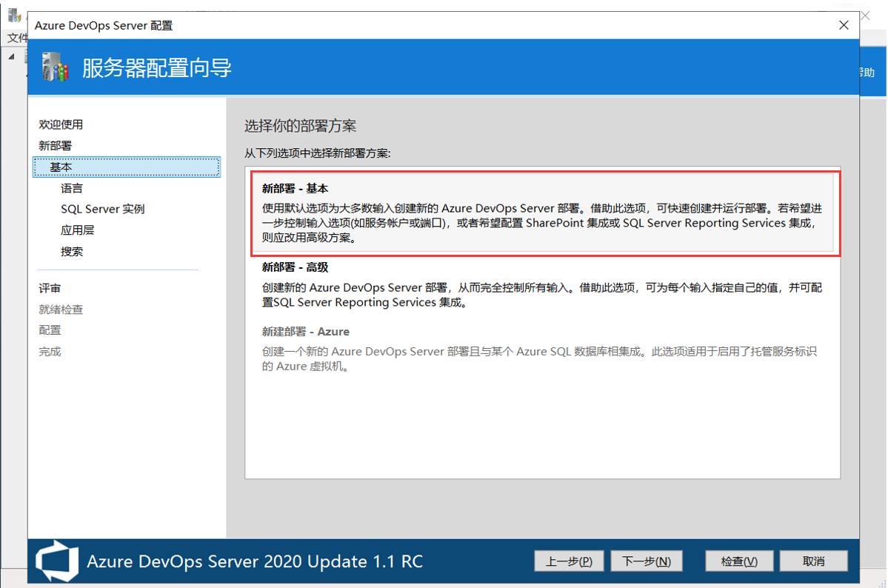Image resolution: width=888 pixels, height=588 pixels.
Task: Click the 选择你的部署方案 heading
Action: coord(300,126)
